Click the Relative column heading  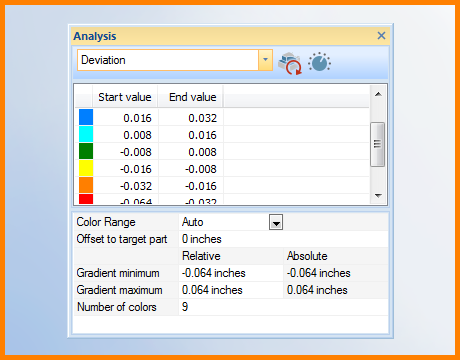(201, 256)
